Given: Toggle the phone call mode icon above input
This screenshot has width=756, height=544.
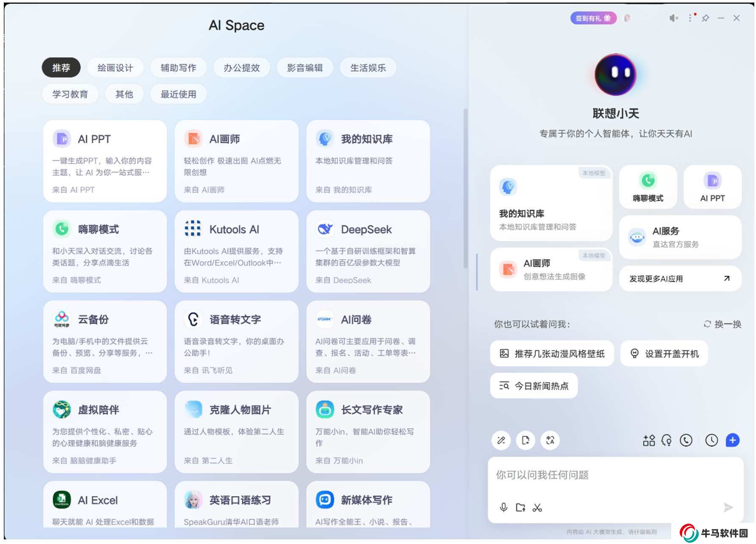Looking at the screenshot, I should click(x=686, y=441).
